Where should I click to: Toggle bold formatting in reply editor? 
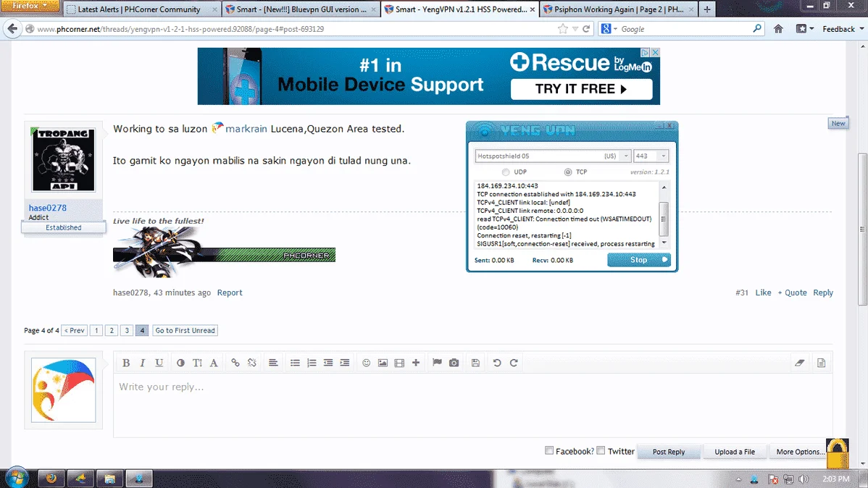(126, 363)
